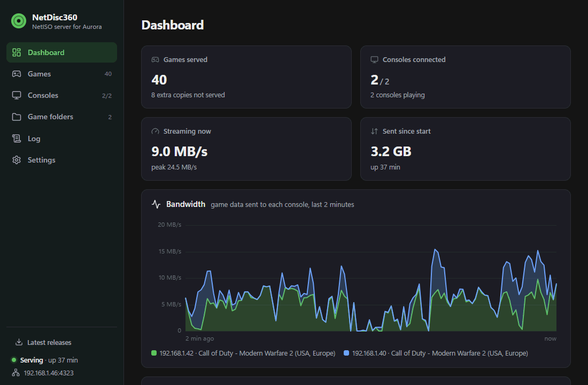This screenshot has width=588, height=385.
Task: Click the green 192.168.1.42 legend swatch
Action: 154,353
